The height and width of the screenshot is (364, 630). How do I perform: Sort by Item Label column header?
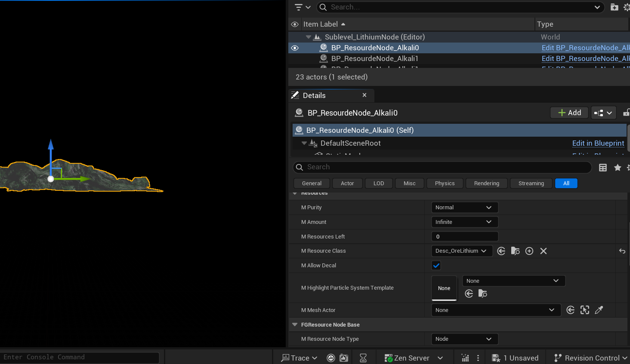pyautogui.click(x=324, y=24)
